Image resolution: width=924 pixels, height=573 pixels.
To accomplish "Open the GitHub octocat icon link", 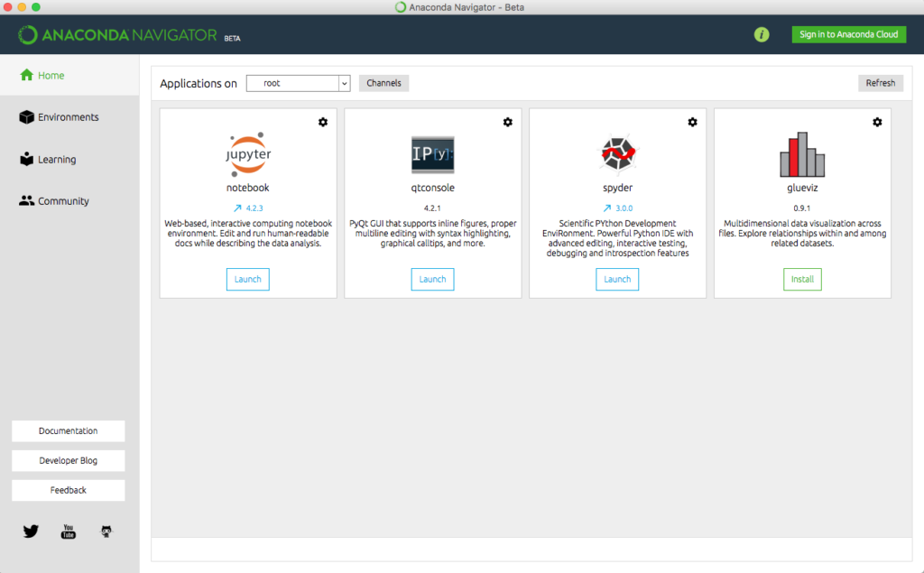I will [106, 531].
